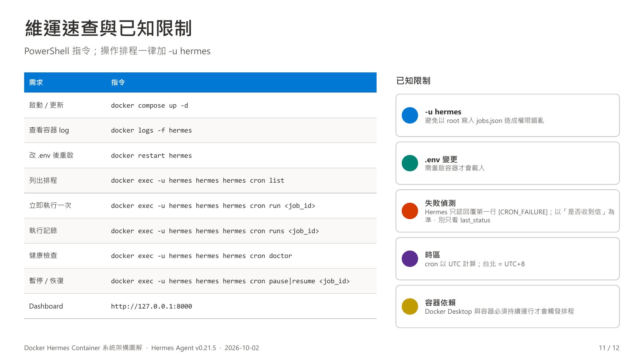
Task: Click the 健康檢查 cell
Action: 43,255
